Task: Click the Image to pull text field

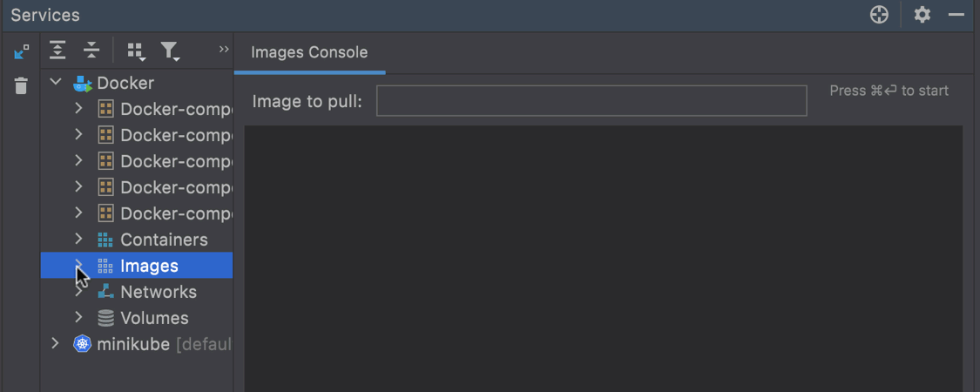Action: pyautogui.click(x=591, y=101)
